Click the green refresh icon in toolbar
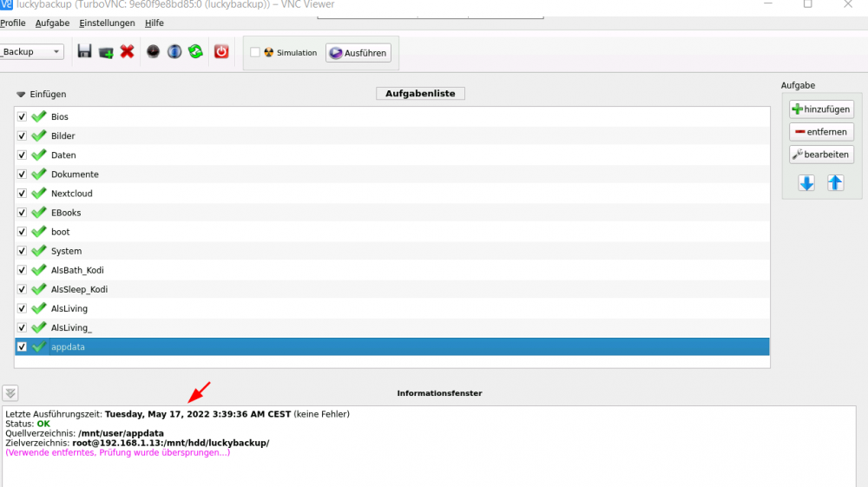The width and height of the screenshot is (868, 487). [195, 51]
